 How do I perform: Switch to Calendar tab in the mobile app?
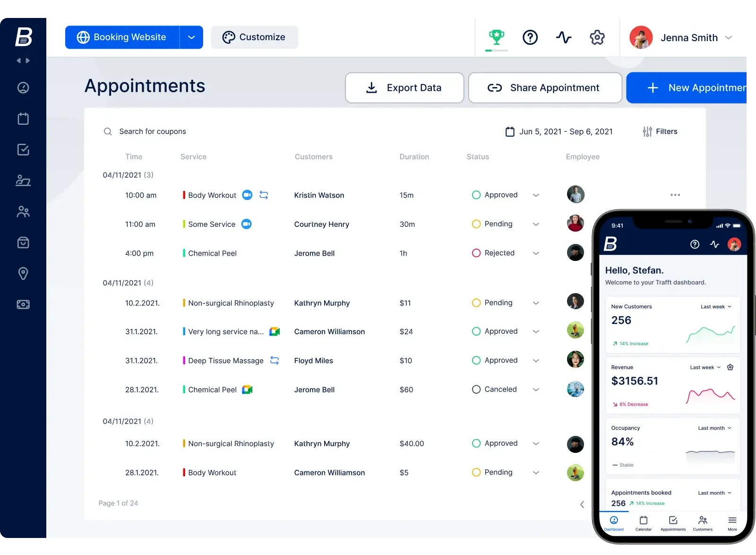coord(643,523)
